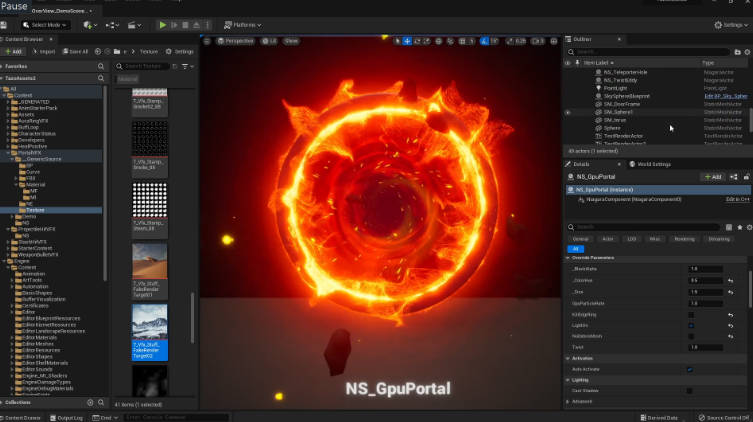This screenshot has height=422, width=753.
Task: Click the Import button in Content Browser
Action: 43,51
